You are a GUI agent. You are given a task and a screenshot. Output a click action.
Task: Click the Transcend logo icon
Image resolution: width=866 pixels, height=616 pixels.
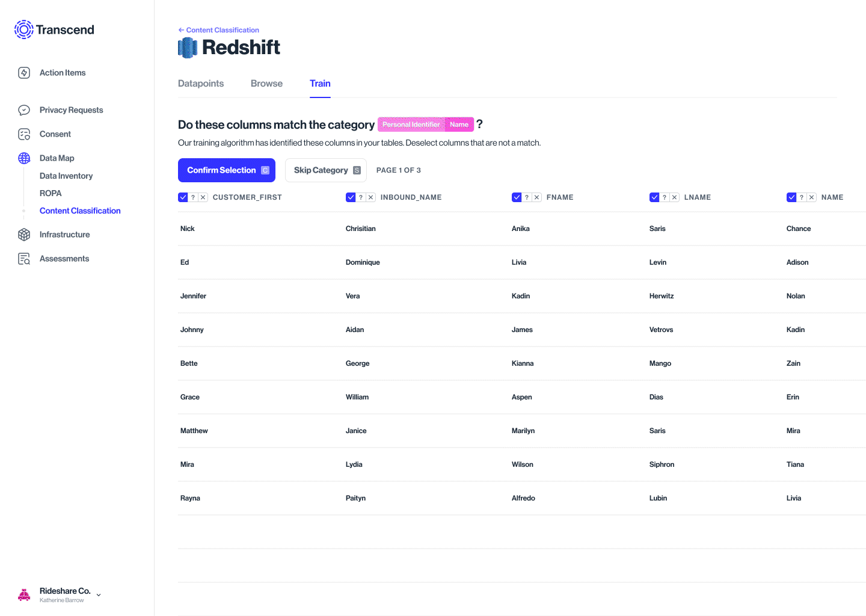click(x=24, y=29)
